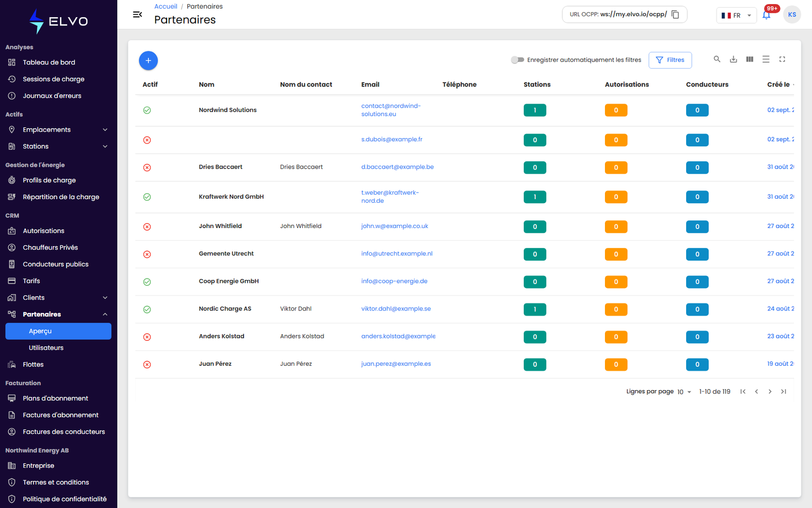The width and height of the screenshot is (812, 508).
Task: Click the inactive status icon for Gemeente Utrecht
Action: point(147,255)
